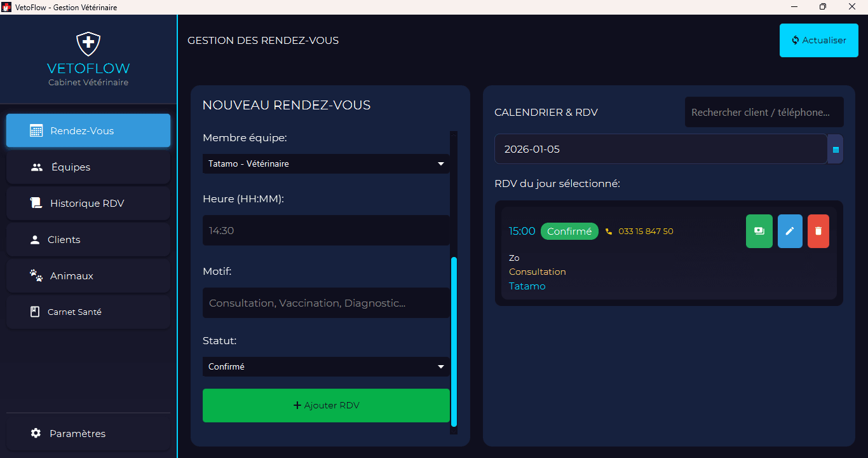Delete the appointment using the red trash icon

818,231
